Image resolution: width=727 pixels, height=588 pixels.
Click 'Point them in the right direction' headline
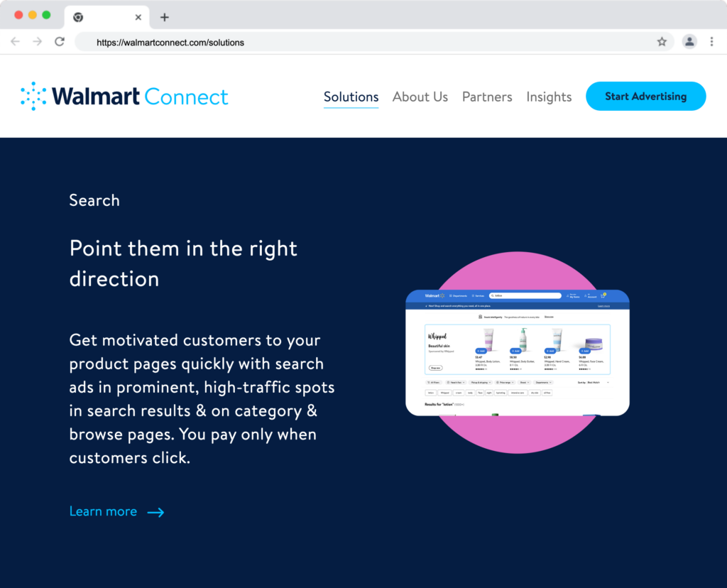point(183,263)
